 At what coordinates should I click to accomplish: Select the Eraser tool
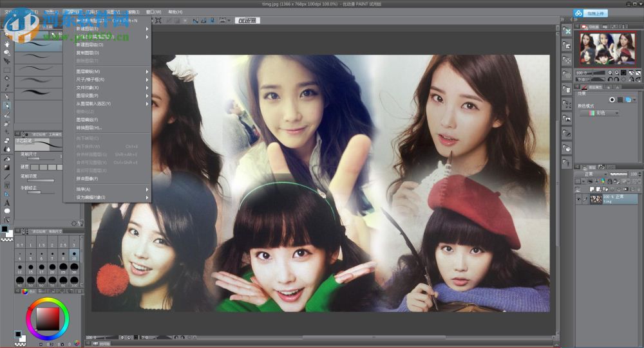[7, 140]
